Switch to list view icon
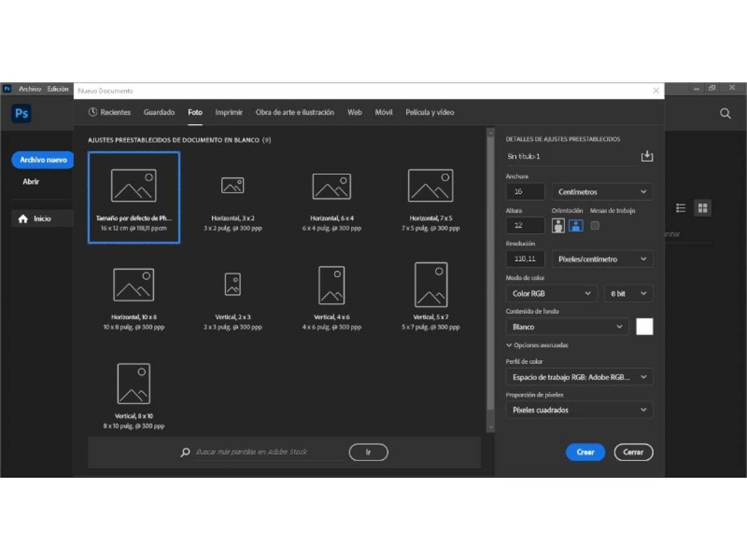Screen dimensions: 747x560 pos(680,208)
